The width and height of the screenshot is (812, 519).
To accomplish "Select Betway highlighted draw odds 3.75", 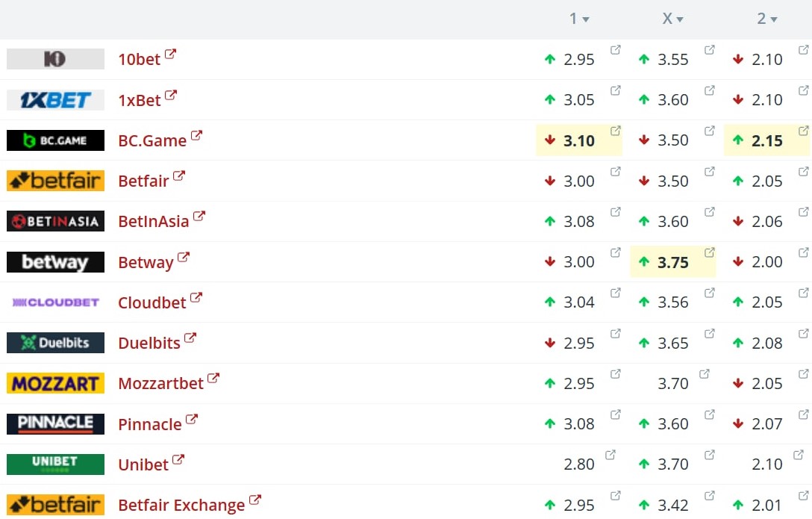I will [672, 262].
